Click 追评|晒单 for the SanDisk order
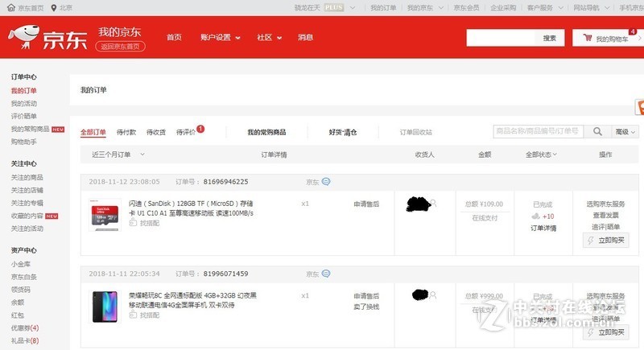 [606, 227]
